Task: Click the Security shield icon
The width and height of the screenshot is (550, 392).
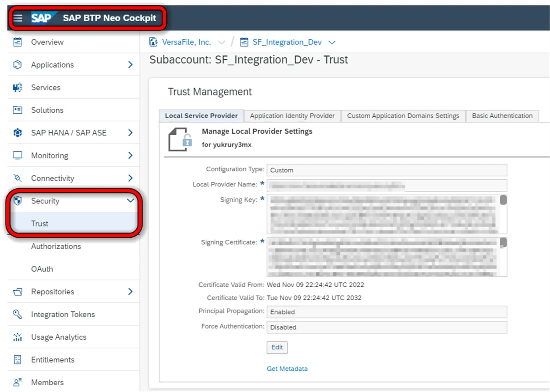Action: [x=17, y=200]
